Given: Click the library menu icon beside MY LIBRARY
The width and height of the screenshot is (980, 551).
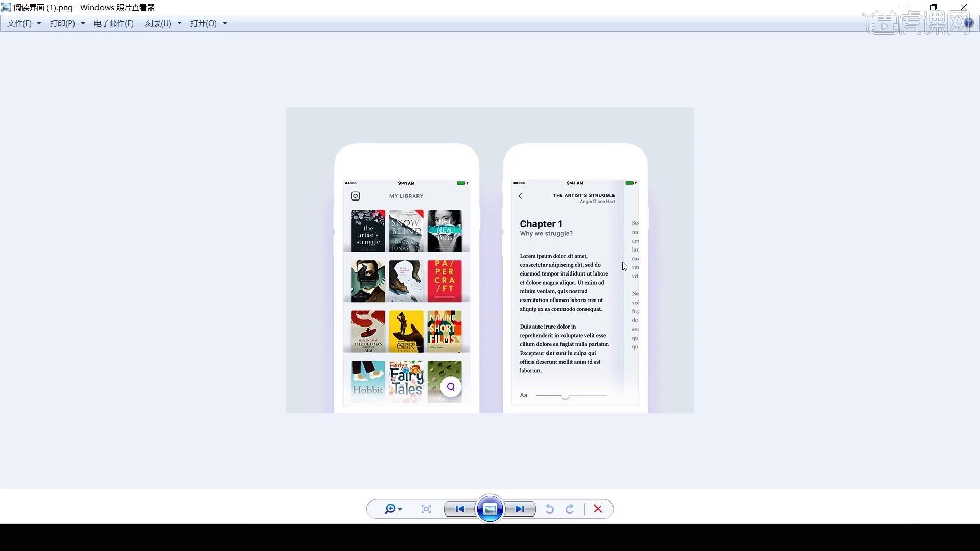Looking at the screenshot, I should pos(356,196).
